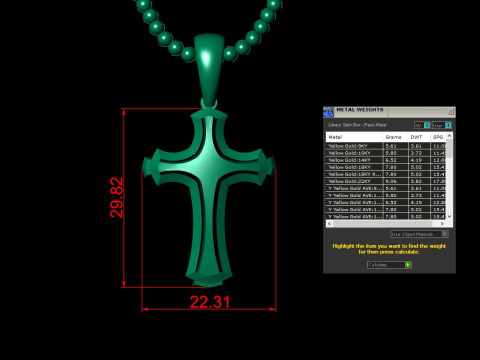Click the green Calculate arrow icon
Image resolution: width=480 pixels, height=360 pixels.
click(408, 265)
